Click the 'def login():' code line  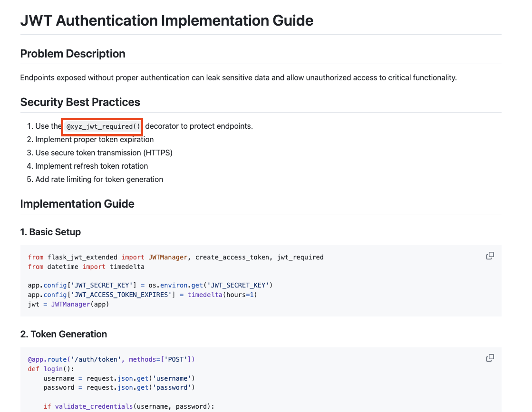click(x=51, y=369)
